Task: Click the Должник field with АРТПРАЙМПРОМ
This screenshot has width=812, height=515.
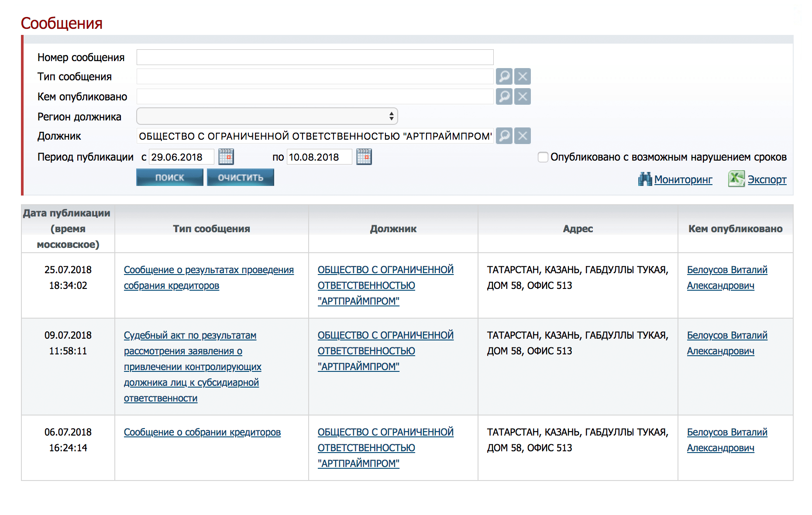Action: point(315,136)
